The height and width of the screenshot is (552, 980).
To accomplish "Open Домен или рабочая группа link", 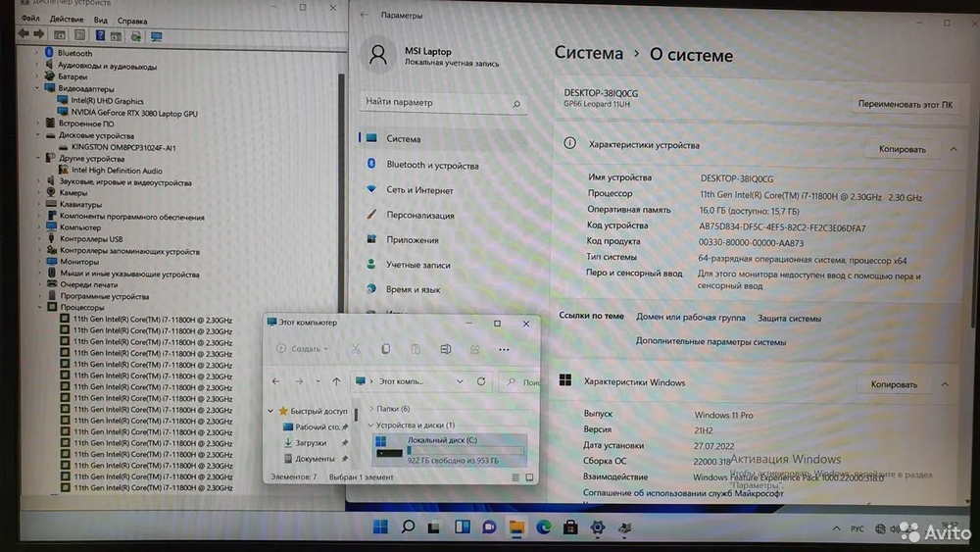I will pos(691,318).
